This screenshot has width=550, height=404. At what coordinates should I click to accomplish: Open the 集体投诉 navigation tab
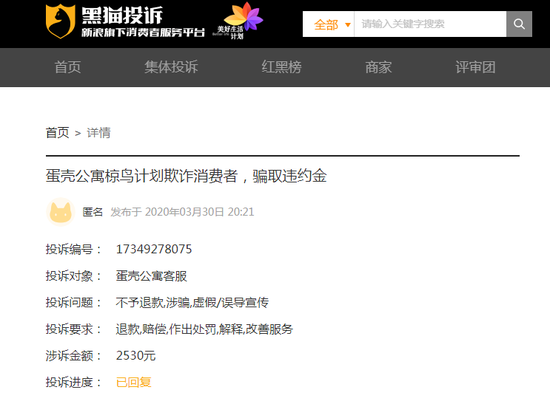click(x=171, y=67)
